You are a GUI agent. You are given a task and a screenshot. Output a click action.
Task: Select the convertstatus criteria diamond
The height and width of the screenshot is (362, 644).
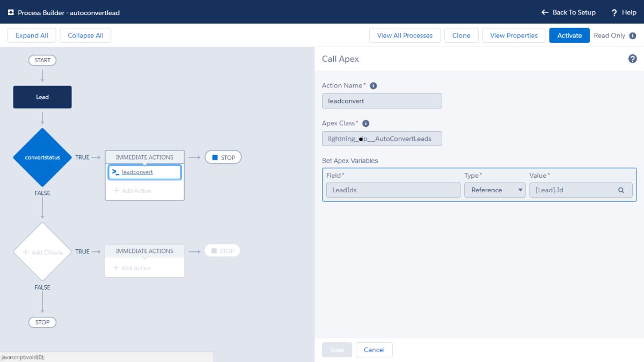42,157
